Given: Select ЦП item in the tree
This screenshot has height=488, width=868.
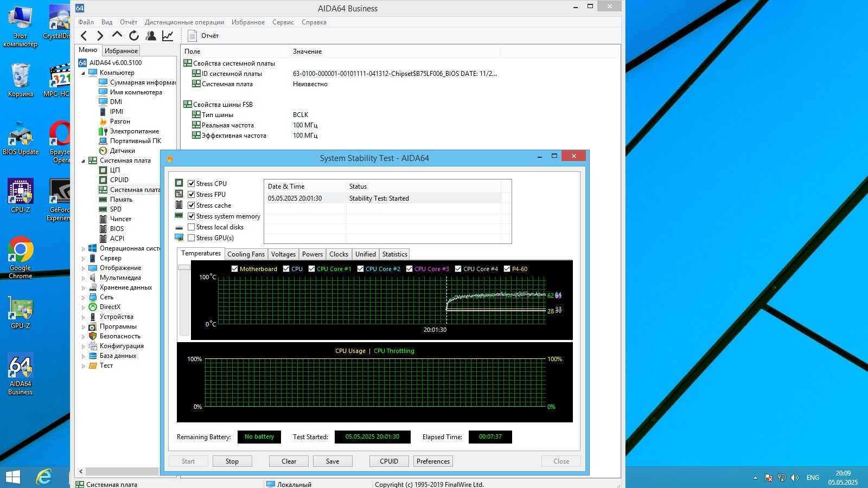Looking at the screenshot, I should click(x=115, y=170).
